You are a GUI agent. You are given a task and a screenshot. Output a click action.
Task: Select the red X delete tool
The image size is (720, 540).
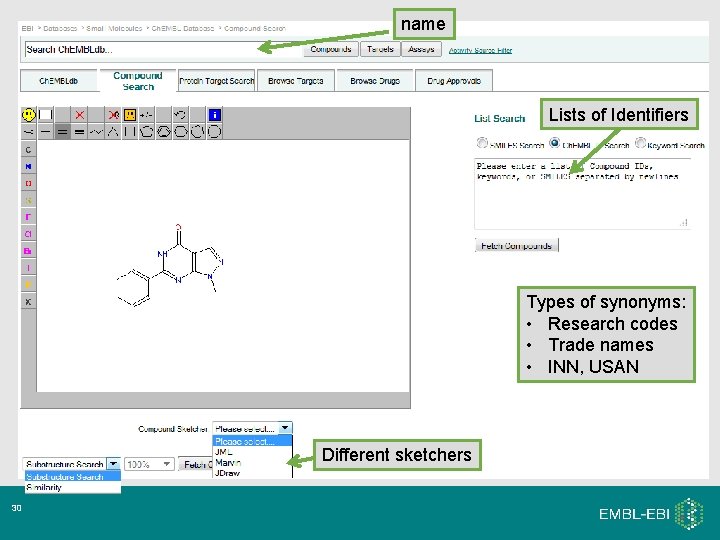click(79, 114)
